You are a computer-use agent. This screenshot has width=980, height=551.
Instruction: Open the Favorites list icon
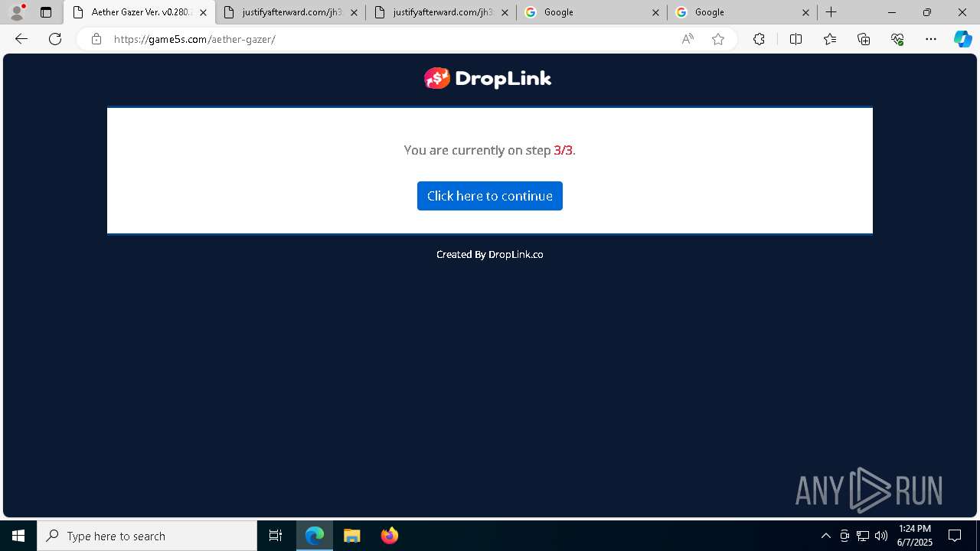[x=830, y=39]
